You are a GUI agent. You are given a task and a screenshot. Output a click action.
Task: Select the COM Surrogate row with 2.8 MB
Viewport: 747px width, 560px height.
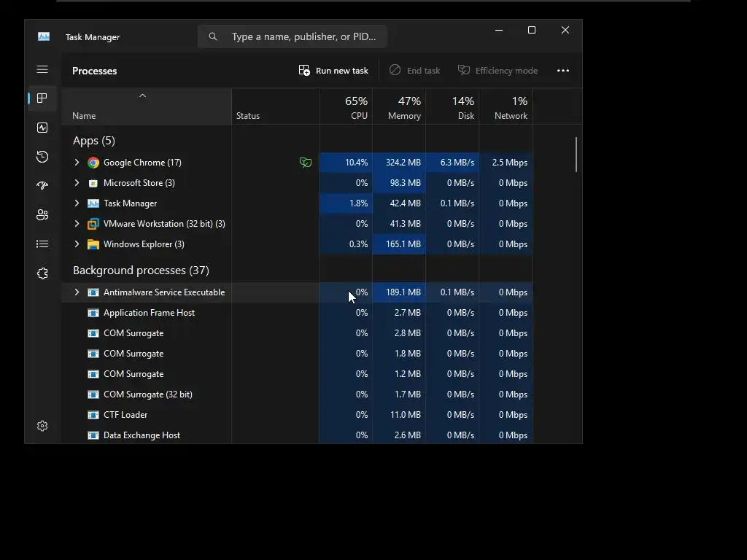click(297, 333)
